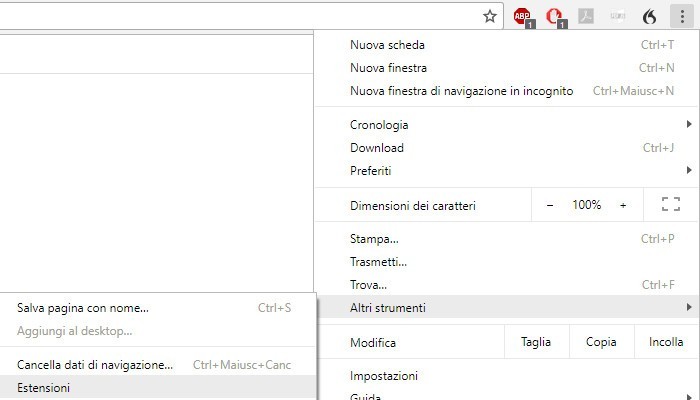Click the red Opera-style extension icon
The width and height of the screenshot is (700, 400).
555,17
